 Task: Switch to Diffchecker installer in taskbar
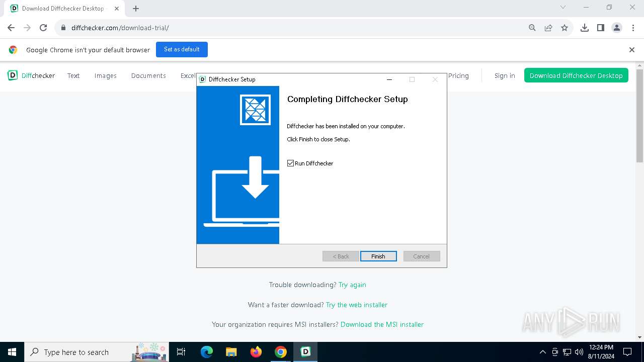point(305,352)
